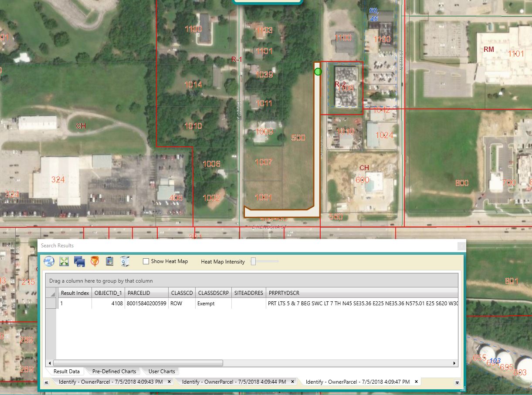Switch to the Pre-Defined Charts tab
This screenshot has height=395, width=532.
click(114, 371)
